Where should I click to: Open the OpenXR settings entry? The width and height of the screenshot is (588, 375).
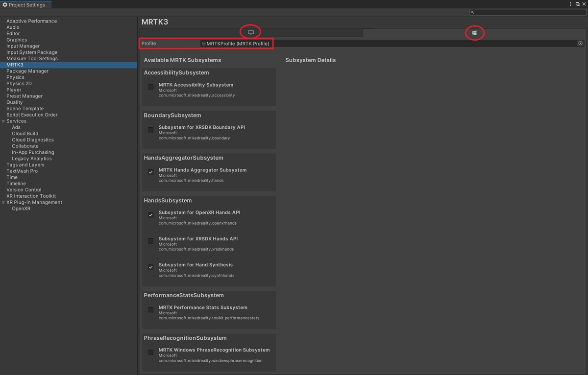point(21,209)
